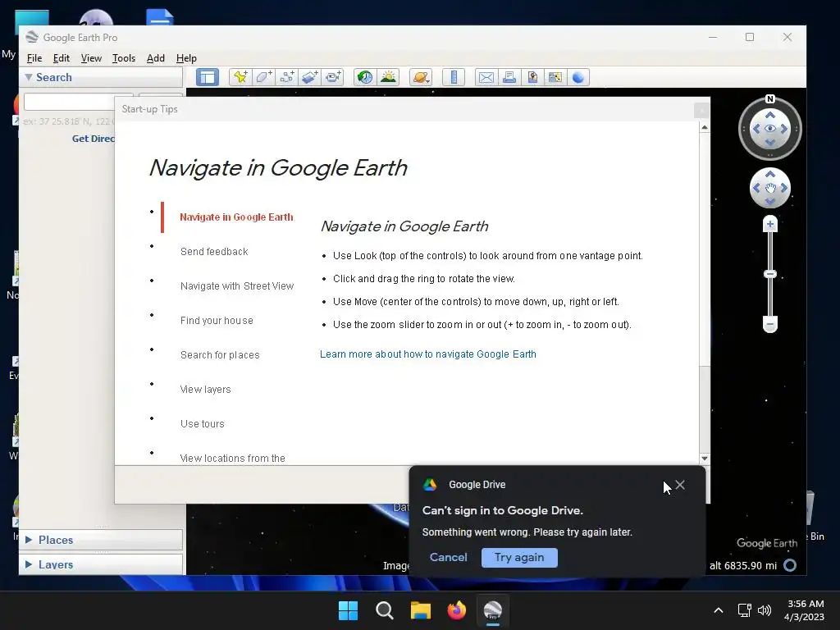Show hidden system tray icons
The width and height of the screenshot is (840, 630).
pos(719,610)
